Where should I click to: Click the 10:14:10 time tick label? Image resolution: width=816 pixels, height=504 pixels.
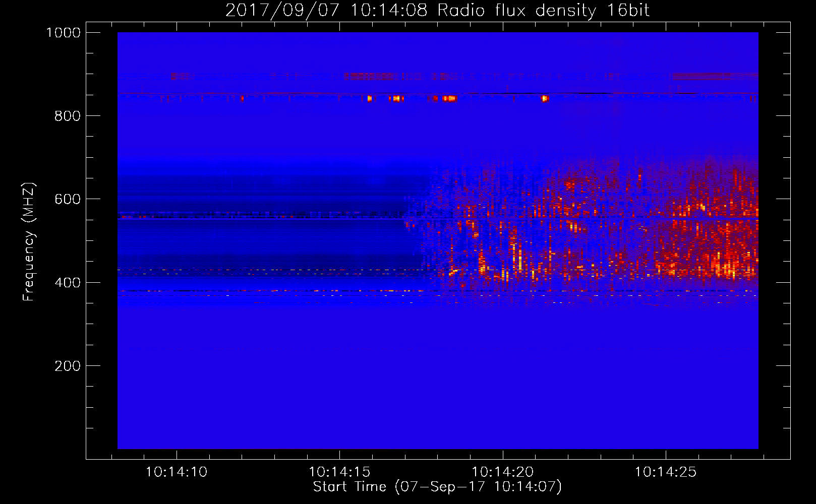click(177, 472)
